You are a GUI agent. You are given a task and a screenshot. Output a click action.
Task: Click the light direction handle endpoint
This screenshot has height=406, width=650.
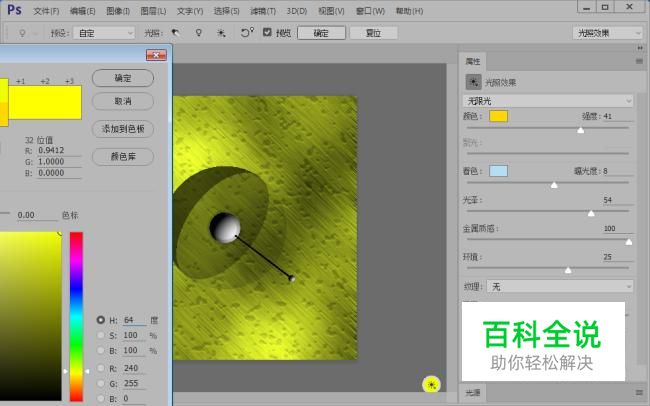[292, 279]
